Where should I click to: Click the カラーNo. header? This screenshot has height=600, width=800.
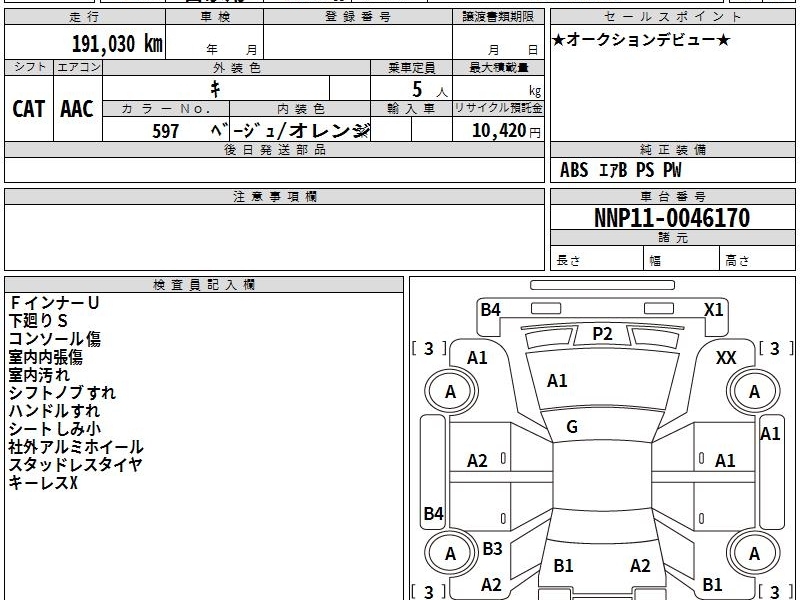166,109
